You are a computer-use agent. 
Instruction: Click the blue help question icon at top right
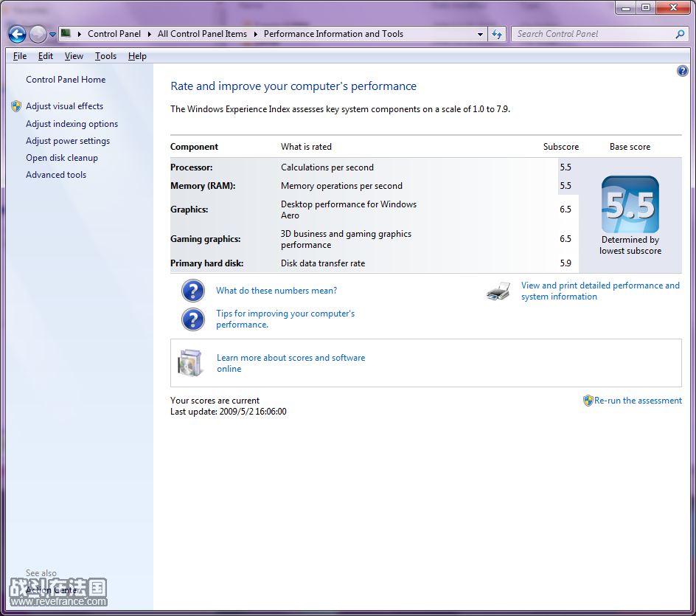point(682,71)
